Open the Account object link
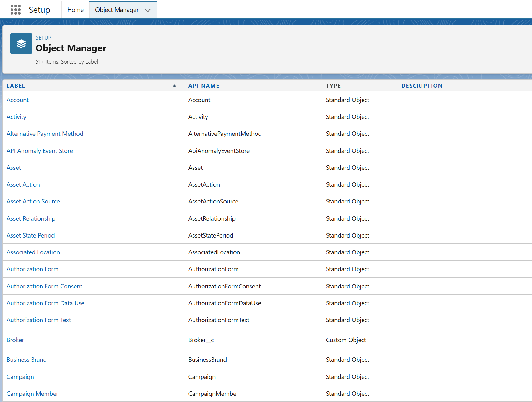532x402 pixels. pos(18,100)
